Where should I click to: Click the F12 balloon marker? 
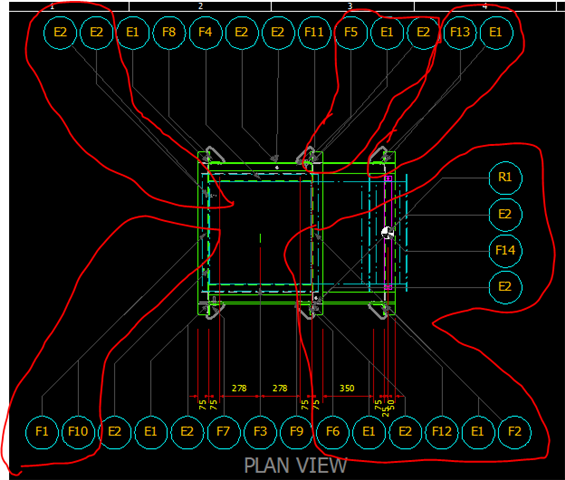442,432
